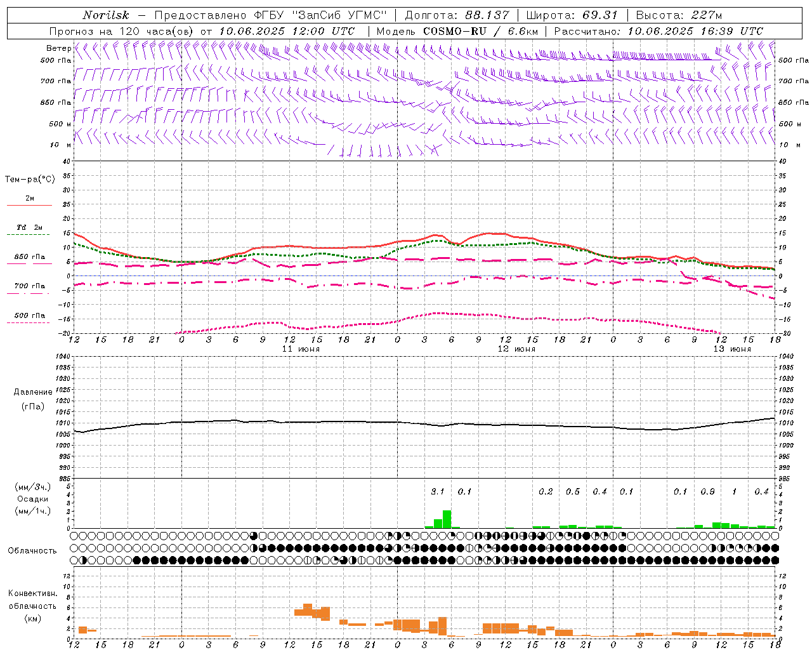The width and height of the screenshot is (812, 650).
Task: Click the '2м' temperature legend label
Action: tap(30, 199)
